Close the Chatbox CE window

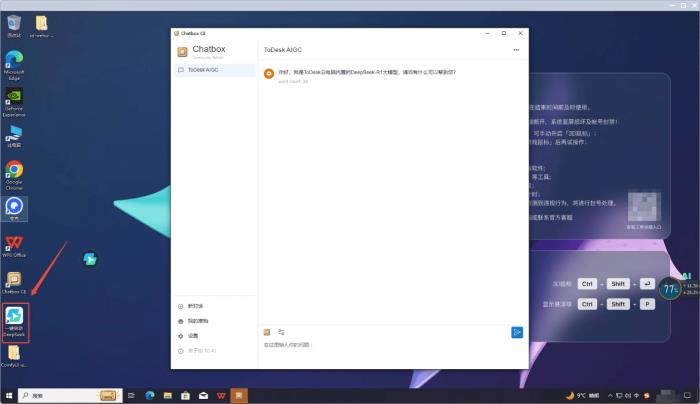520,33
